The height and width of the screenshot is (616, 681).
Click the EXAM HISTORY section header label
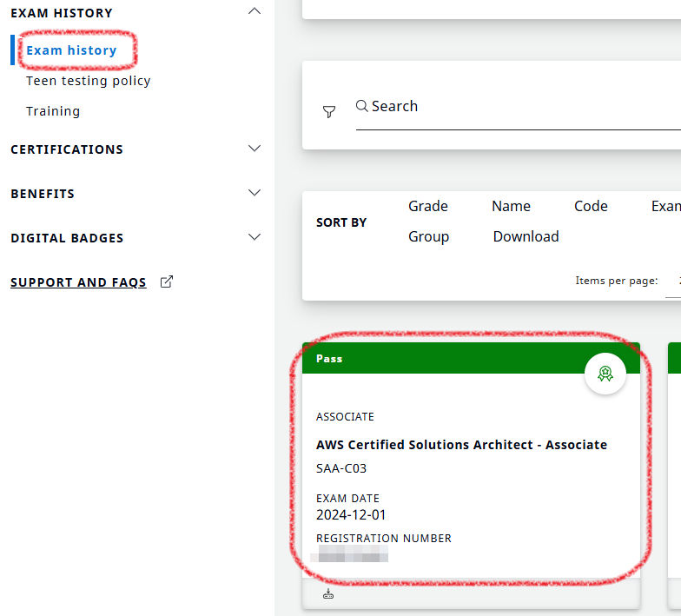point(62,13)
